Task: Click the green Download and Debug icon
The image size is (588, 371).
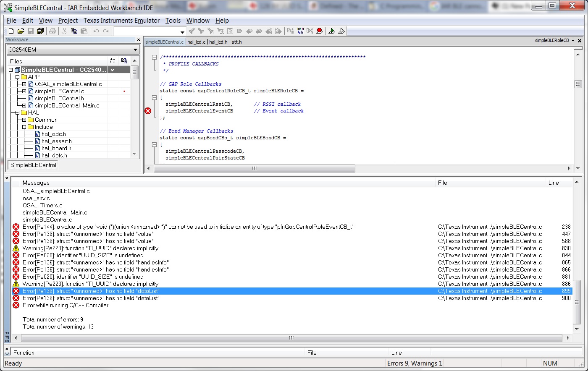Action: (x=332, y=31)
